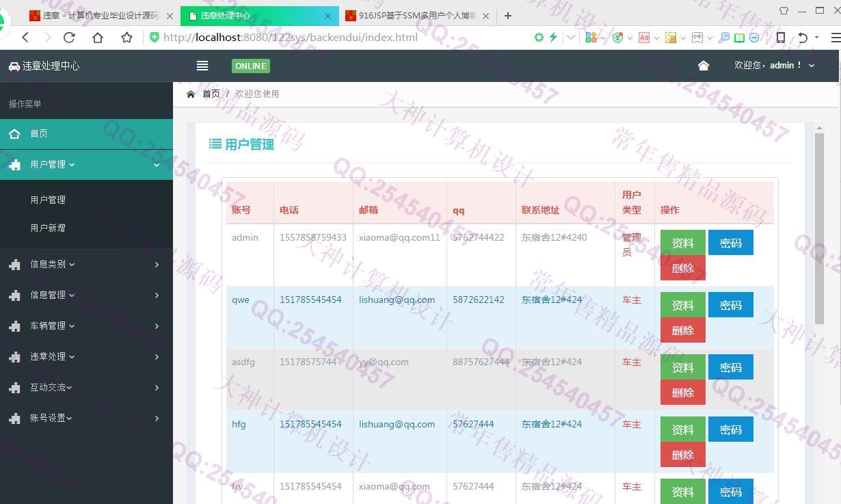This screenshot has width=841, height=504.
Task: Click the blue key password manager icon
Action: (x=723, y=38)
